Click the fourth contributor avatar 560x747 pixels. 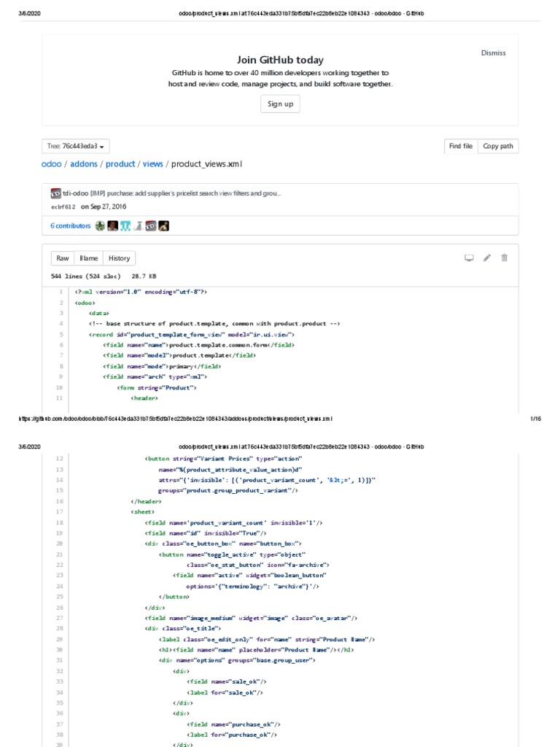(139, 226)
